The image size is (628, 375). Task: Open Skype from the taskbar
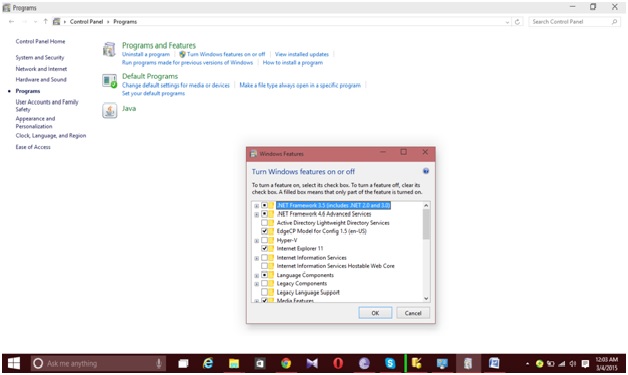[x=390, y=363]
